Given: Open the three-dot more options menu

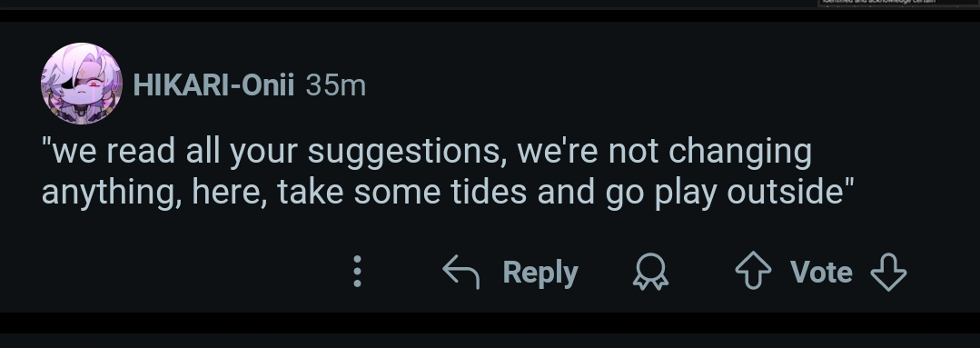Looking at the screenshot, I should (x=358, y=271).
